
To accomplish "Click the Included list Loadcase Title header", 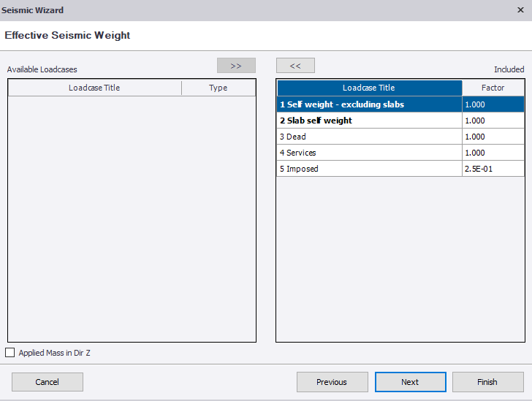I will coord(370,88).
